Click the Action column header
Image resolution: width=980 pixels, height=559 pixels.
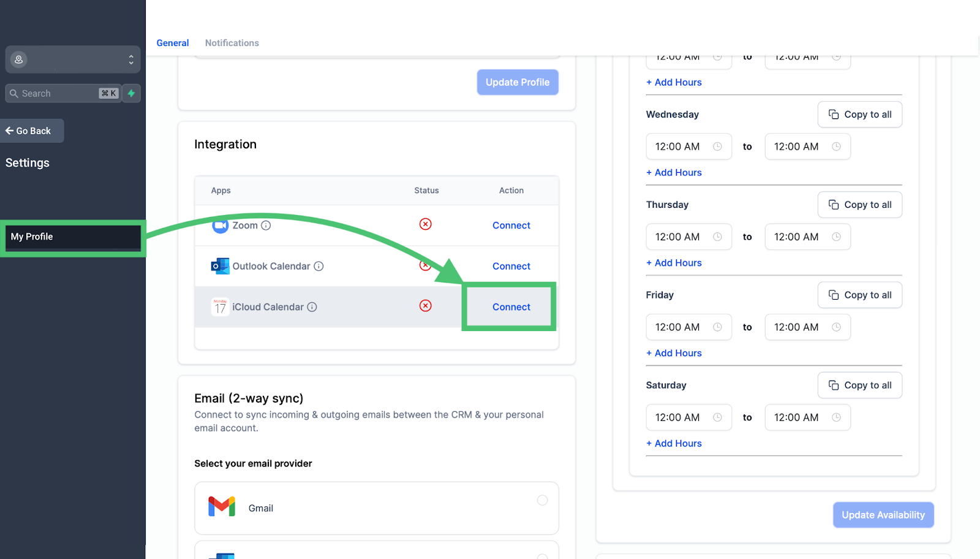tap(511, 191)
